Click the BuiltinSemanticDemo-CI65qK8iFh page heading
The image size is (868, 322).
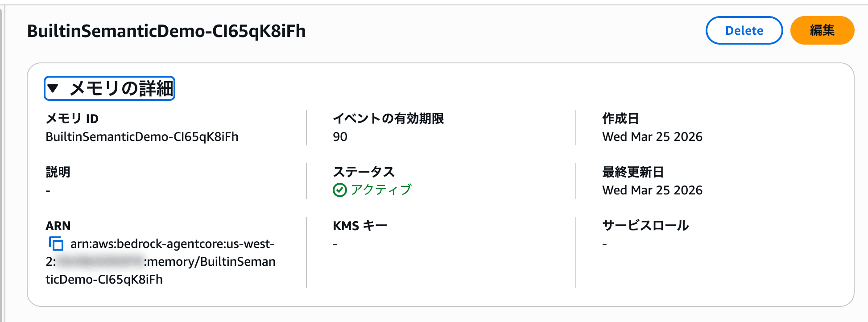tap(166, 31)
